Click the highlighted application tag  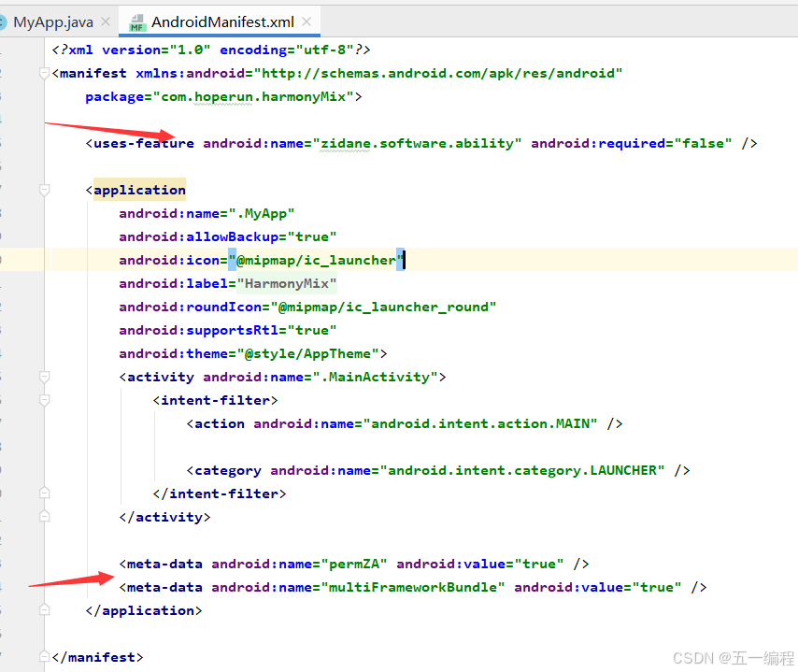click(139, 190)
